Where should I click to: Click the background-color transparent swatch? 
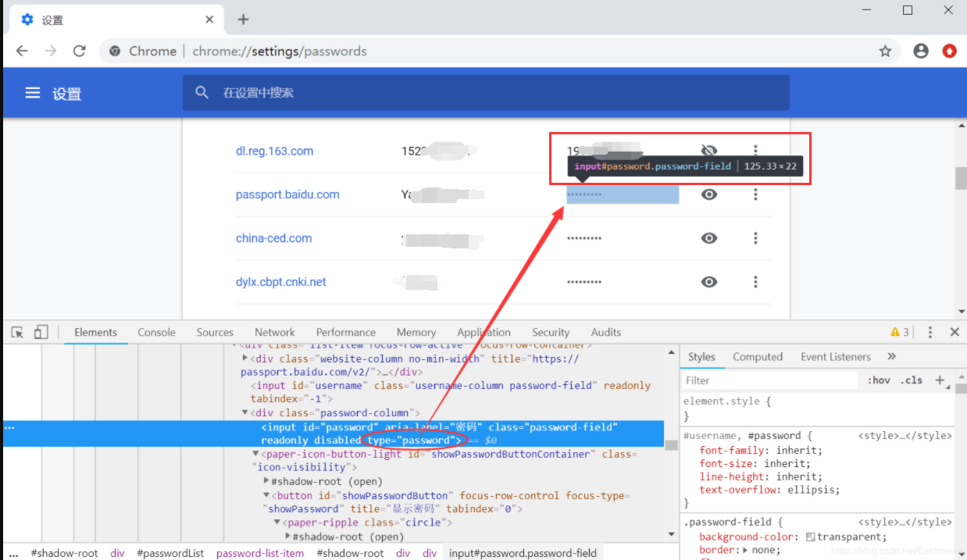click(811, 537)
